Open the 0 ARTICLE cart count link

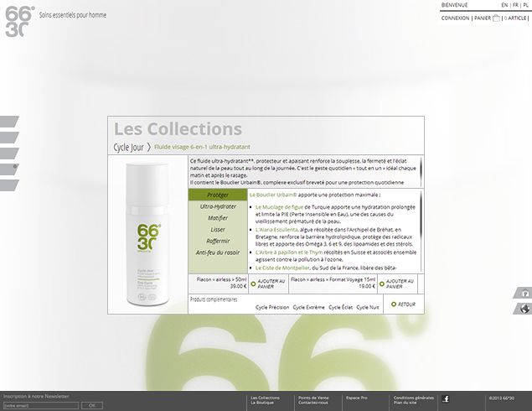[515, 18]
